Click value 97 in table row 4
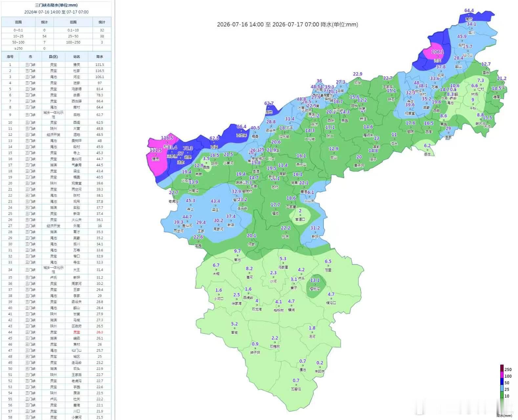This screenshot has height=420, width=518. (x=100, y=83)
